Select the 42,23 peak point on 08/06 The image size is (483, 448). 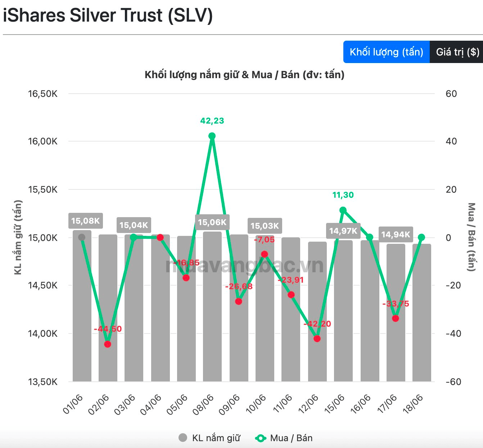tap(212, 136)
